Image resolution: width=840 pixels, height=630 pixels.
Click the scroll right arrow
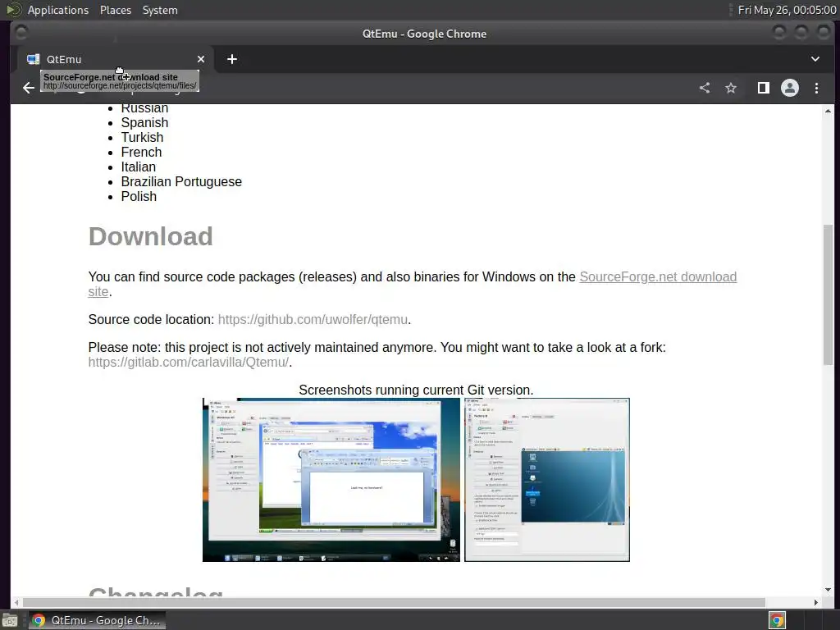coord(816,602)
